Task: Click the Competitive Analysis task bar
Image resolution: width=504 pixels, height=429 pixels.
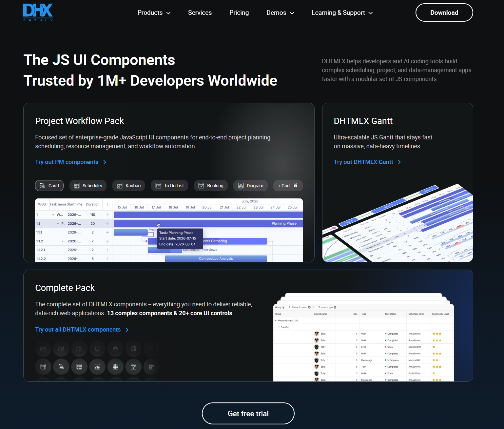Action: 216,259
